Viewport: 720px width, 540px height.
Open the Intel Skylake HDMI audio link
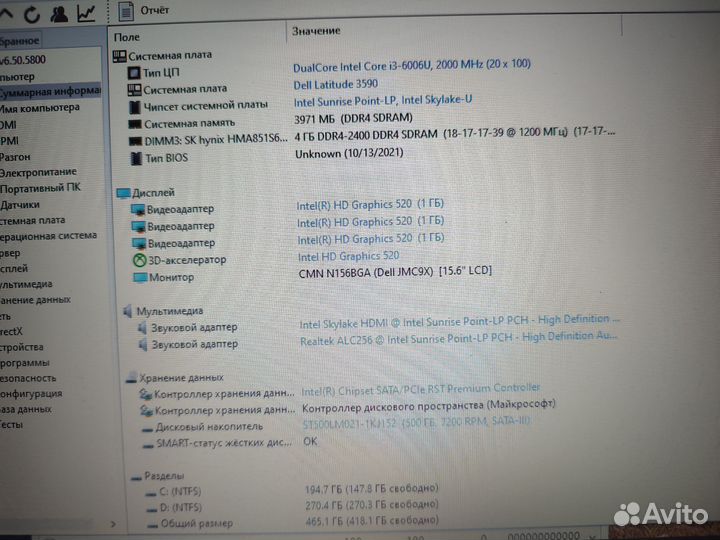click(459, 321)
